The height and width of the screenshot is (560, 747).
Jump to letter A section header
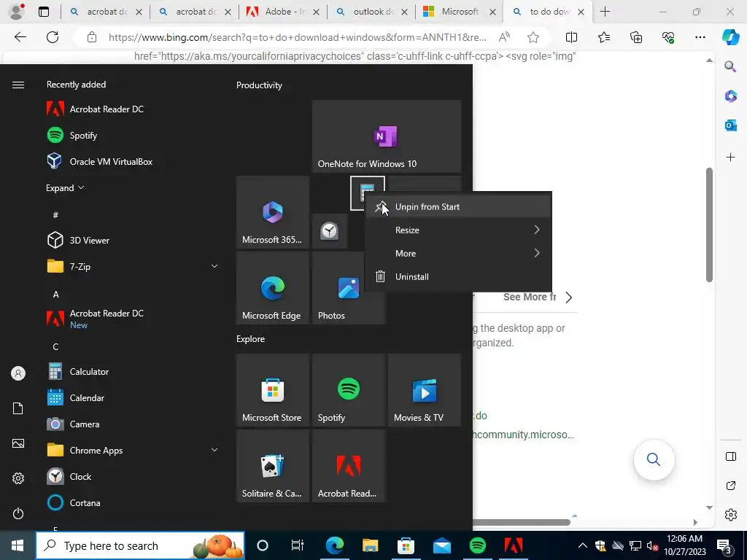pos(55,295)
